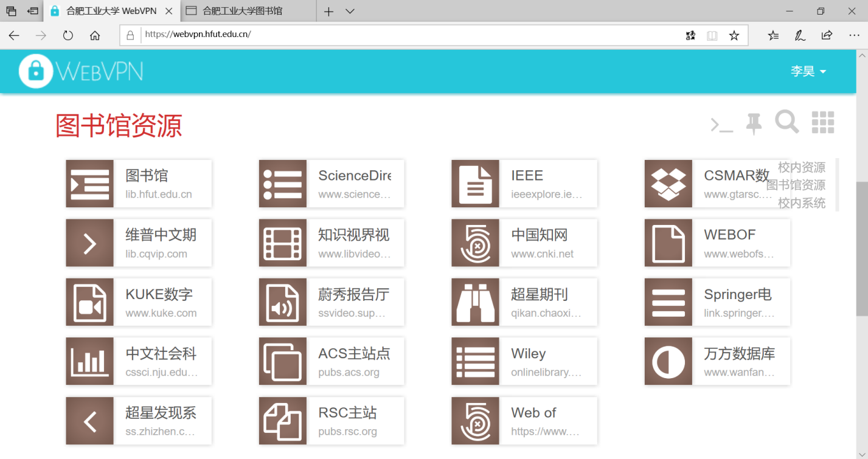Set these tabs aside icon
This screenshot has height=459, width=868.
[33, 11]
